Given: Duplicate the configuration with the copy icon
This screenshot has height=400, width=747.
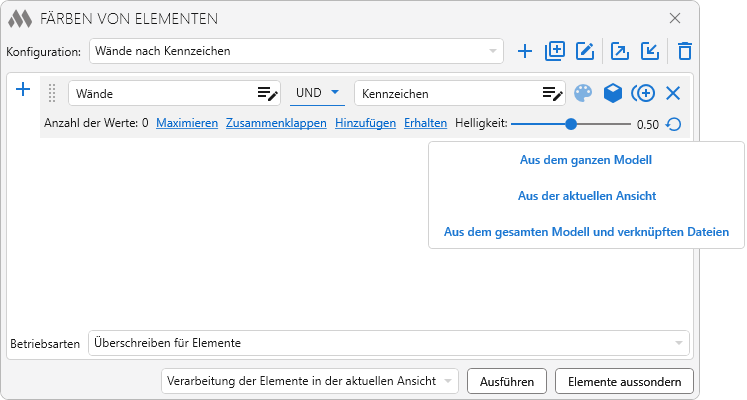Looking at the screenshot, I should point(555,51).
